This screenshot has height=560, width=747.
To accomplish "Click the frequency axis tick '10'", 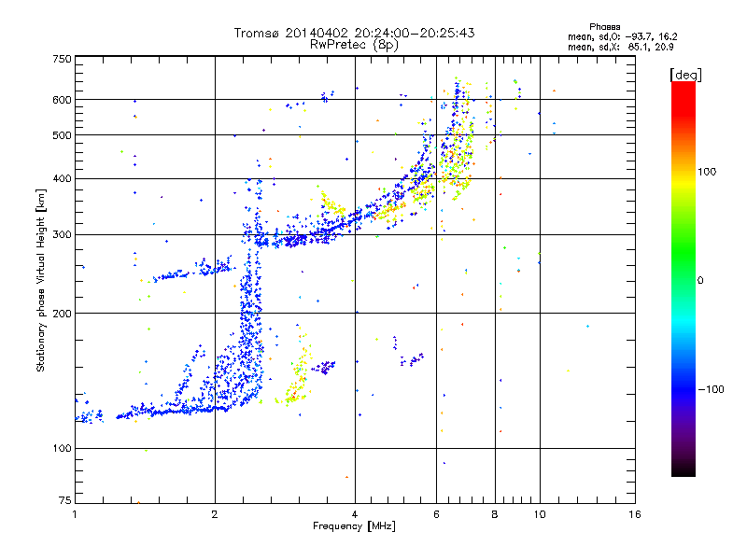I will [540, 514].
